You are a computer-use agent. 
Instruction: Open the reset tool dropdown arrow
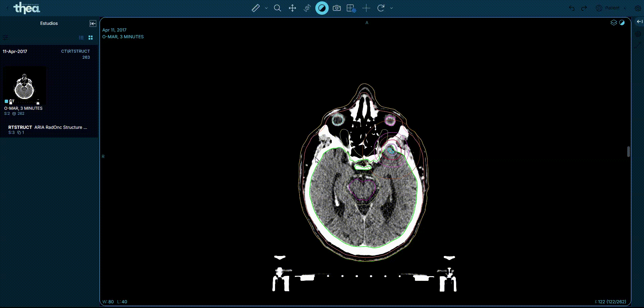tap(391, 8)
